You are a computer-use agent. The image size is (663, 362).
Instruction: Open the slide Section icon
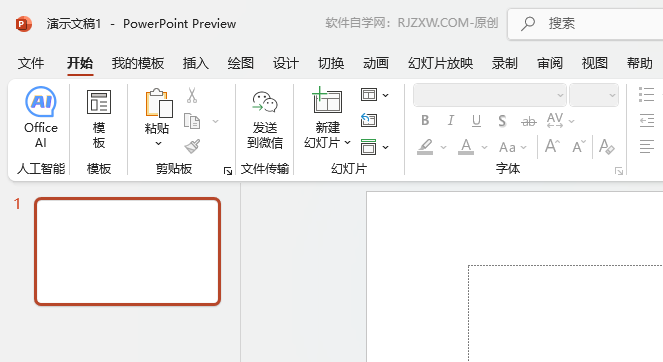[368, 147]
